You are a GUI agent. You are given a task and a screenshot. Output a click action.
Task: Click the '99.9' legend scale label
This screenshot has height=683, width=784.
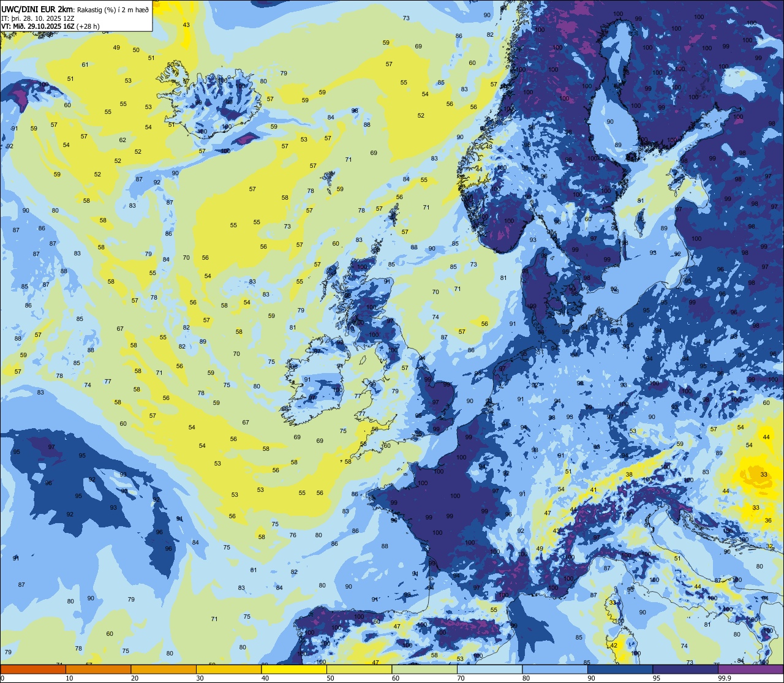pyautogui.click(x=725, y=678)
